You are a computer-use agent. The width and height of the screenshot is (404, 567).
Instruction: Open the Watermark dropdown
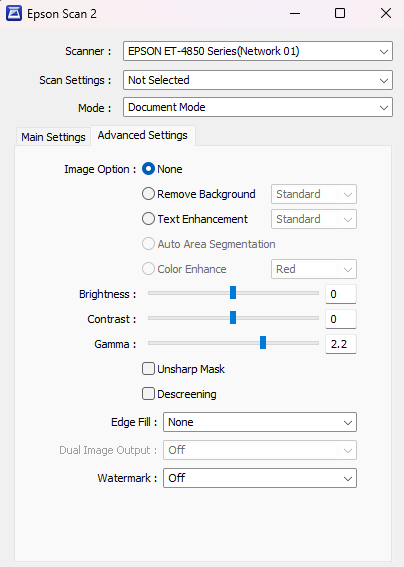260,478
